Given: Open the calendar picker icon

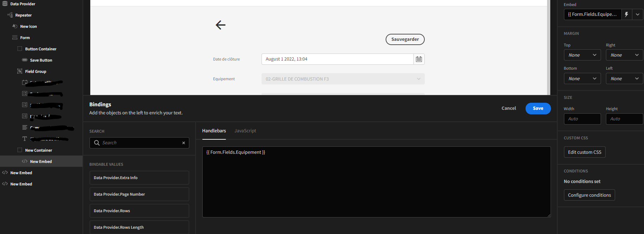Looking at the screenshot, I should tap(419, 59).
